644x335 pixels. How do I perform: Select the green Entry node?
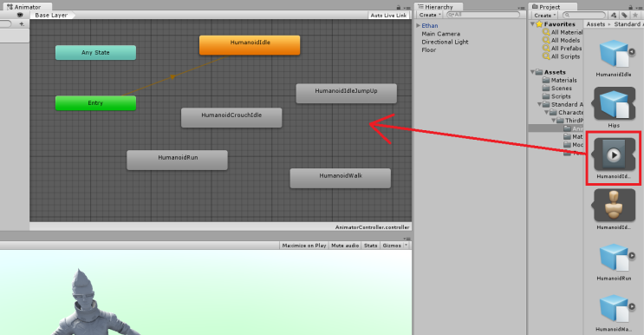pyautogui.click(x=95, y=102)
